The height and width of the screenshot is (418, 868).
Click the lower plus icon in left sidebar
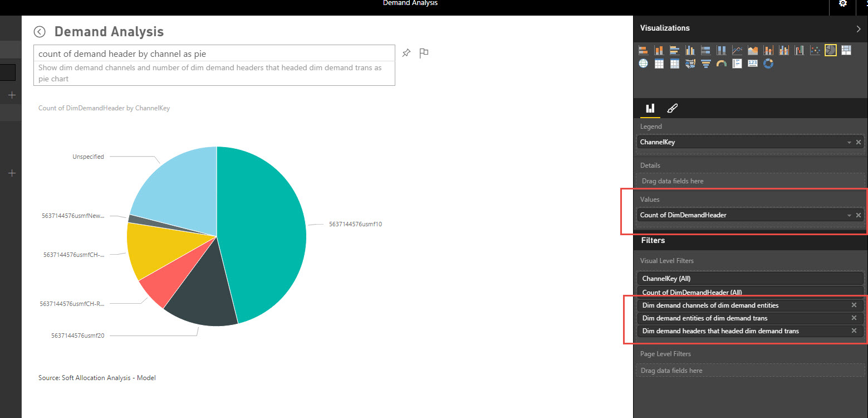(x=12, y=173)
